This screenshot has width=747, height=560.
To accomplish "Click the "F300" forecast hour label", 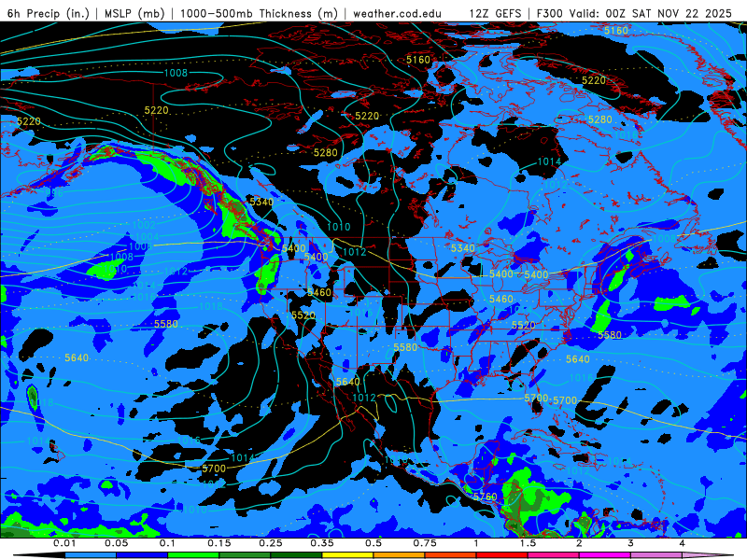I will coord(550,13).
